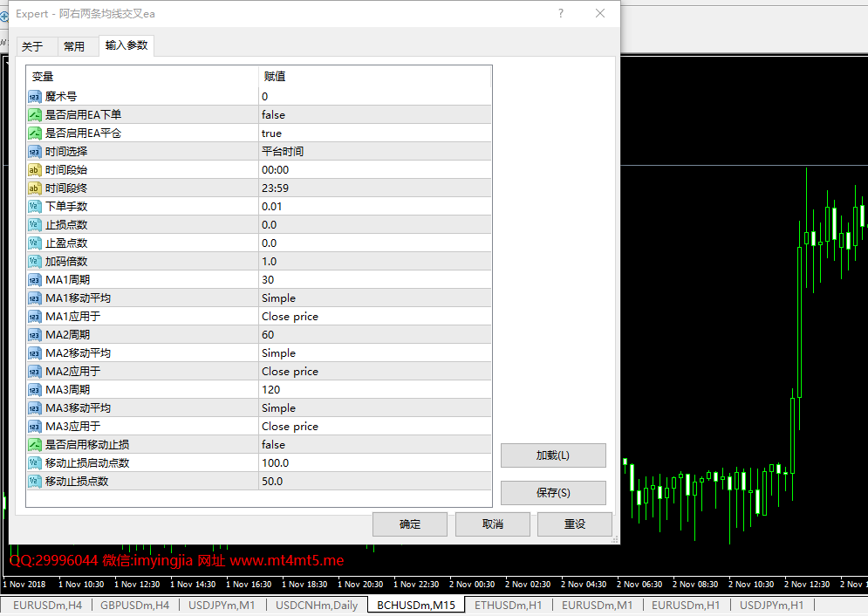Edit the 时间段终 value 23:59
The image size is (868, 616).
tap(375, 188)
